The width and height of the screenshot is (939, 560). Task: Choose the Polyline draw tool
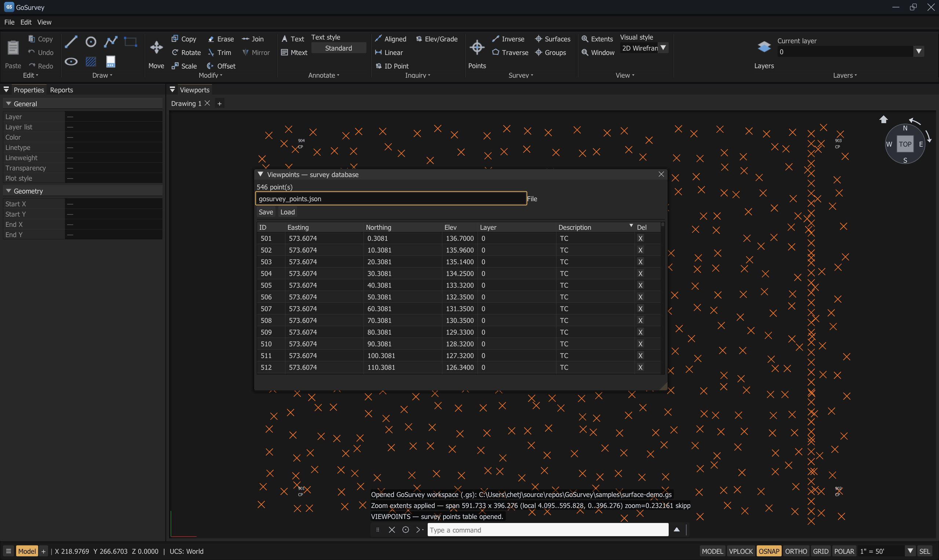(x=111, y=41)
